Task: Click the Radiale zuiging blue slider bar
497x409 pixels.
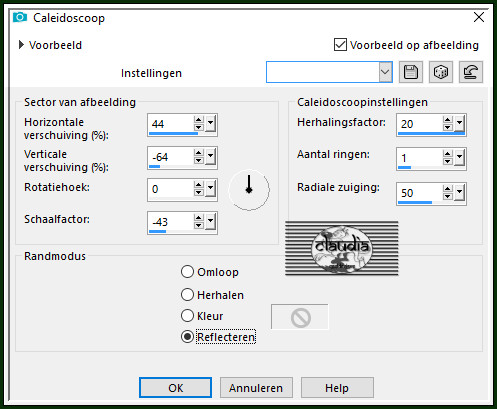Action: [x=415, y=202]
